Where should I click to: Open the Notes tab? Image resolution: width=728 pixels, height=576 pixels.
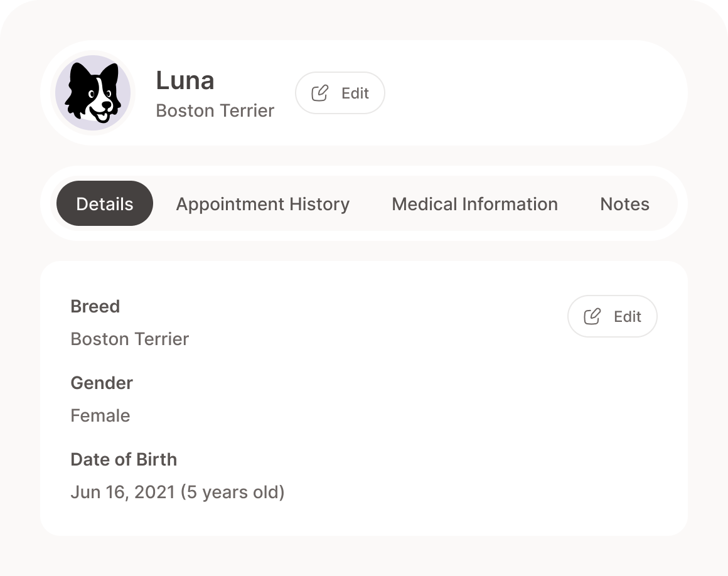[624, 203]
